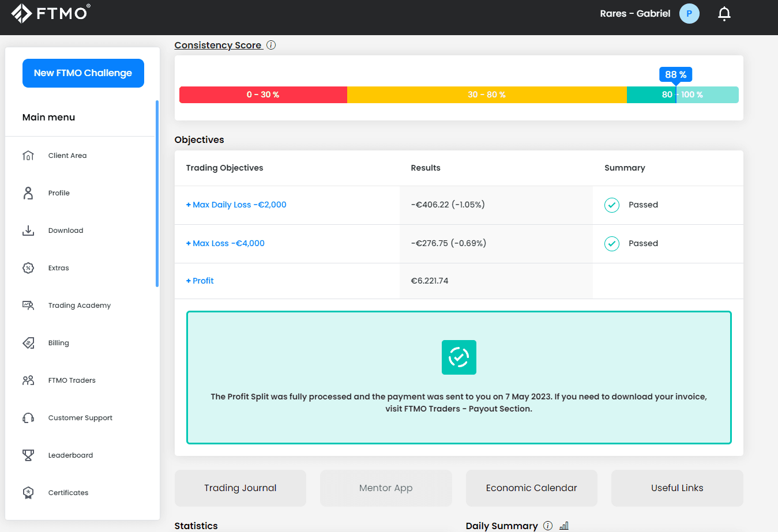Open Client Area menu item
The height and width of the screenshot is (532, 778).
pyautogui.click(x=67, y=156)
